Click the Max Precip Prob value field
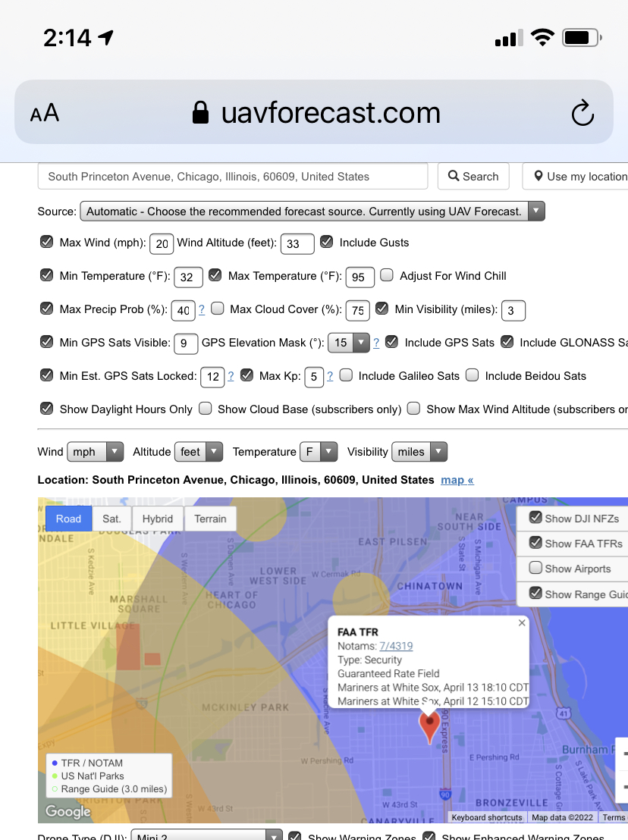 click(184, 310)
